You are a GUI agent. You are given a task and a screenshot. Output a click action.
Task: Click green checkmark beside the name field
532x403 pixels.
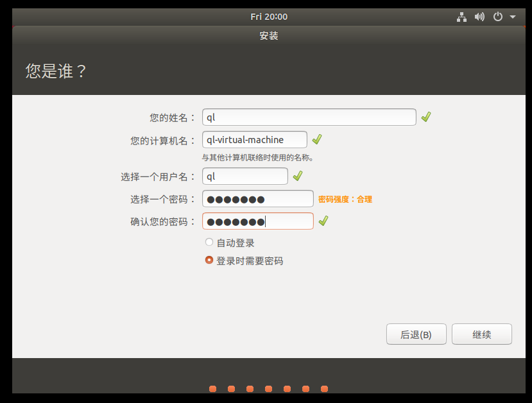click(426, 117)
